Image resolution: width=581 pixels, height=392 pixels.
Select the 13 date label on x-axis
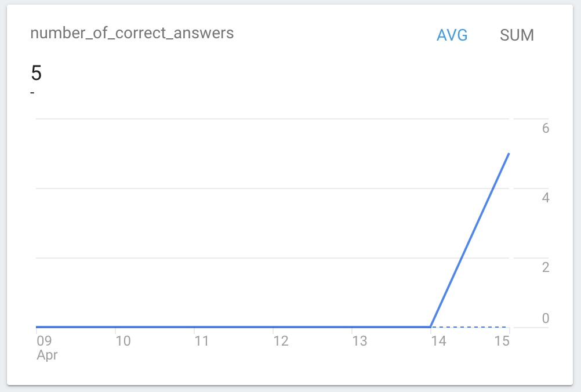[360, 341]
